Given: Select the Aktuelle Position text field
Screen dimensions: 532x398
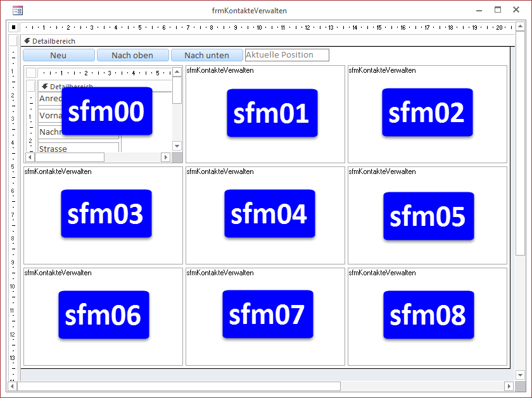Looking at the screenshot, I should [287, 55].
